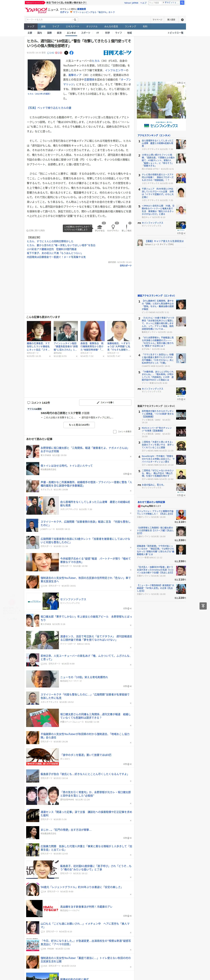
Task: Select the トップ tab
Action: coord(31,27)
